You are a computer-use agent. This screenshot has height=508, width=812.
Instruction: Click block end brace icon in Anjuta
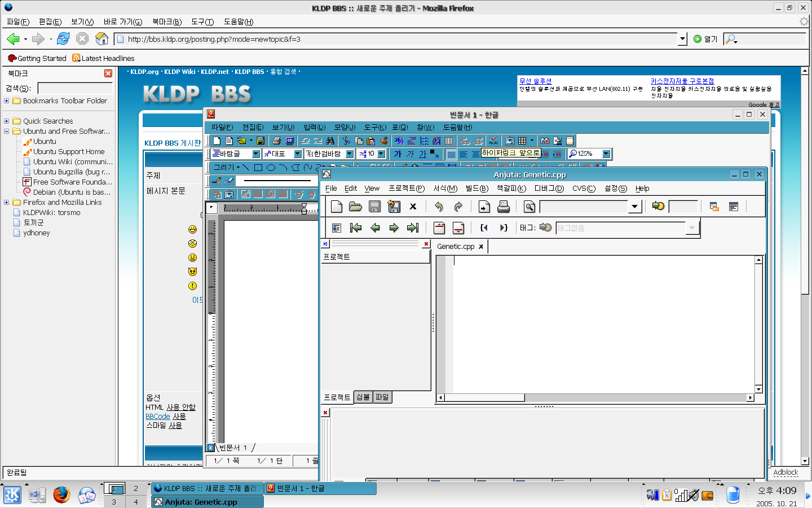tap(504, 227)
